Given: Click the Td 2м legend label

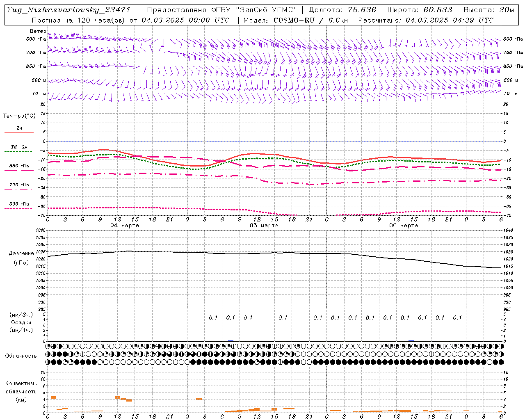Looking at the screenshot, I should [x=19, y=147].
